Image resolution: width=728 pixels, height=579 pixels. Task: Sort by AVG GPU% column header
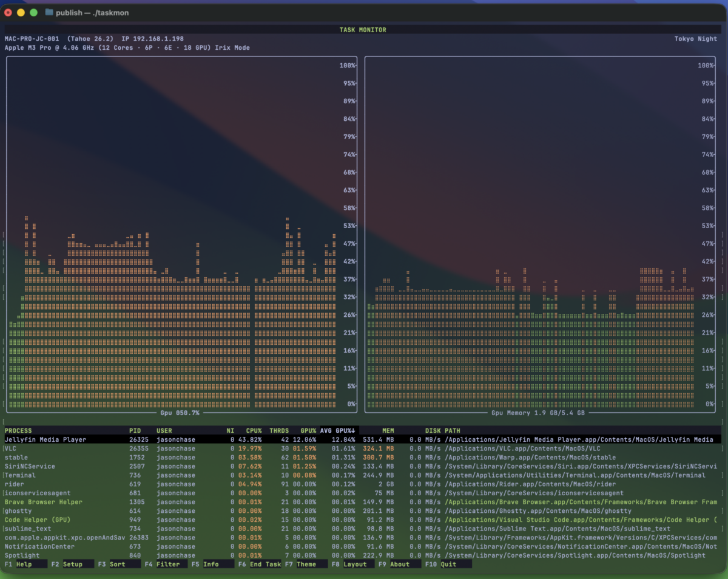point(338,431)
